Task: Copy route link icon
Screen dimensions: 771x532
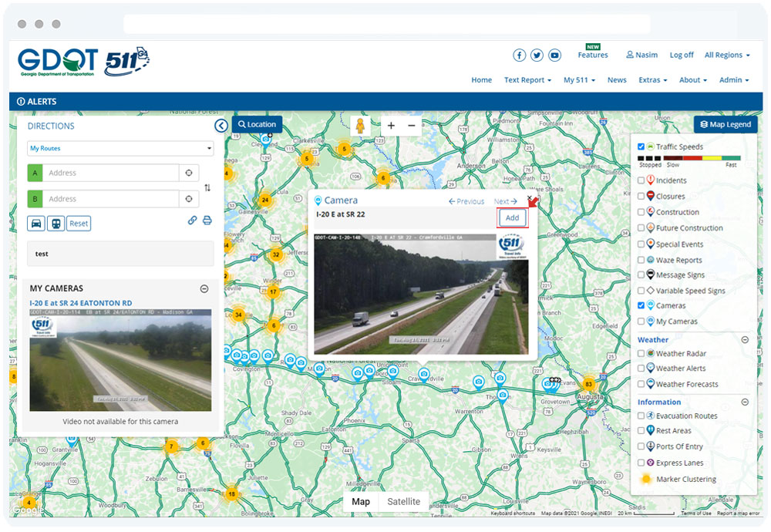Action: tap(192, 221)
